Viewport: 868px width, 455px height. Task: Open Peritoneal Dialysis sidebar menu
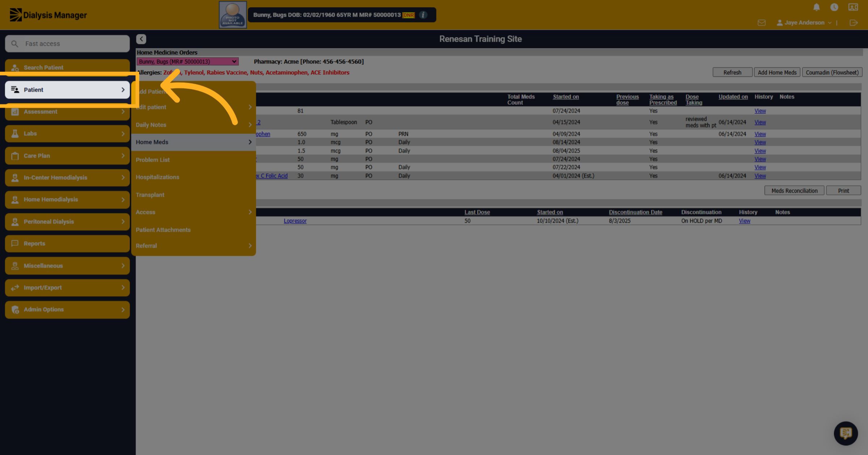pyautogui.click(x=67, y=222)
